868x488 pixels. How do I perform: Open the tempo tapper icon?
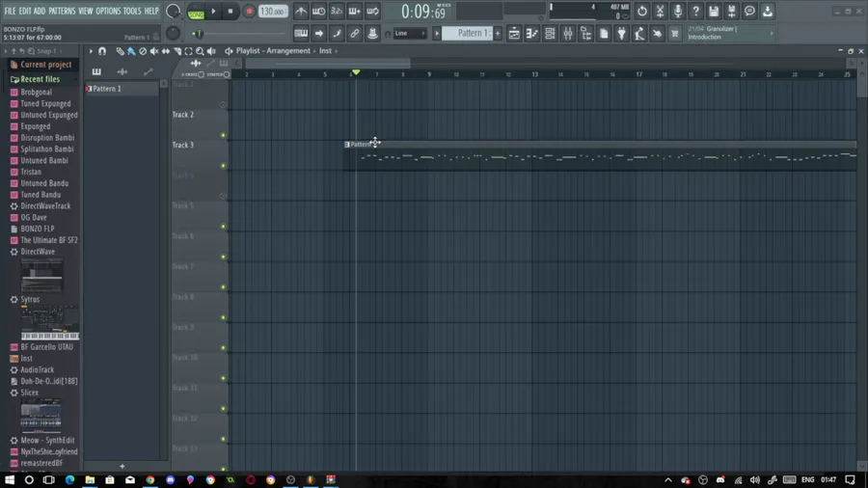click(x=639, y=33)
